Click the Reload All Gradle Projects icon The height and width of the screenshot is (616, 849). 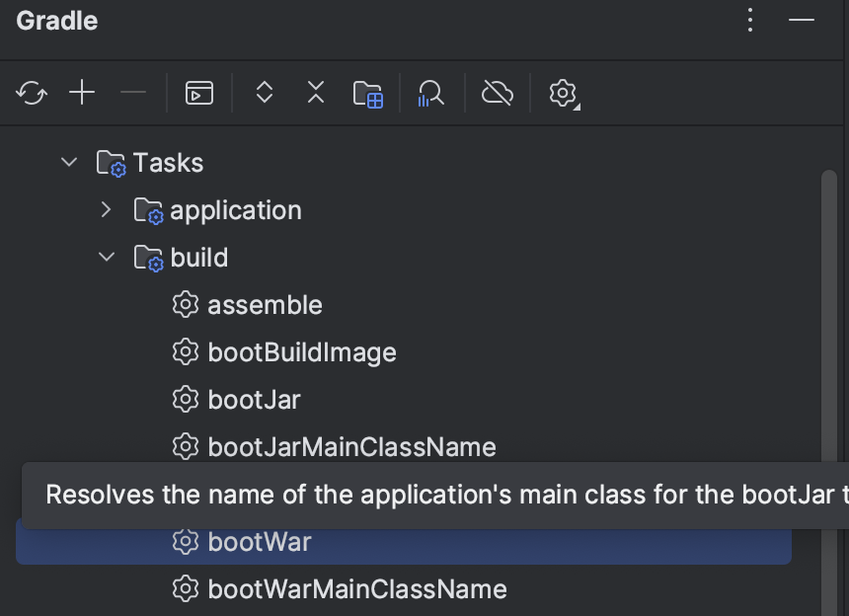click(32, 93)
